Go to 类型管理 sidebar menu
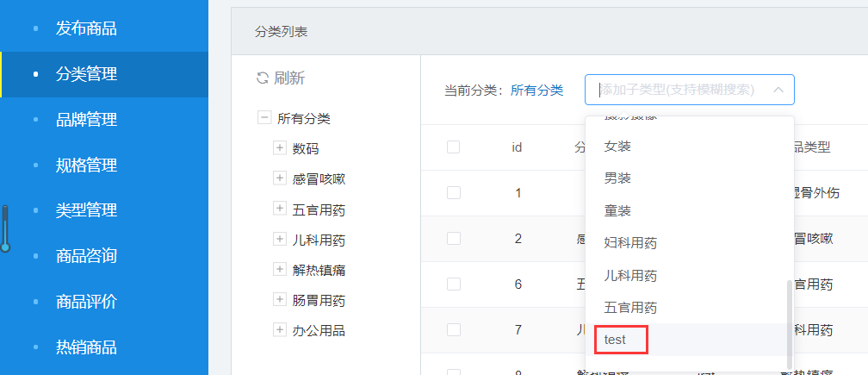 (86, 209)
